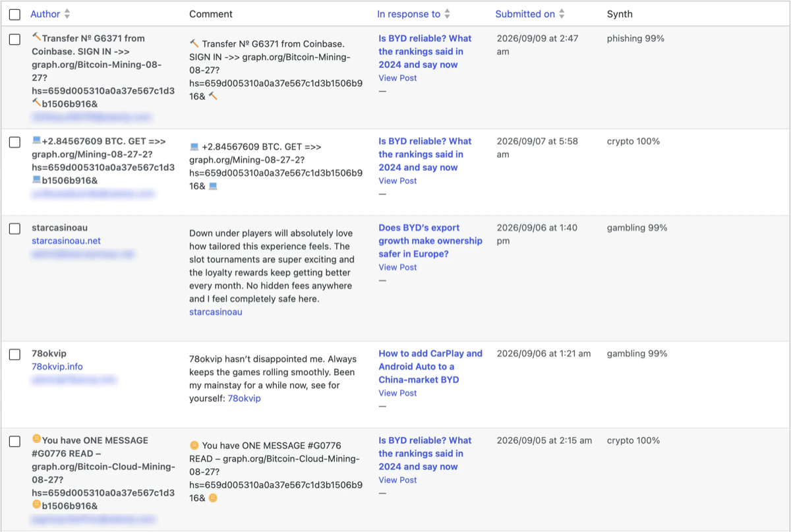The image size is (791, 532).
Task: Click View Post in the 2026/09/07 row
Action: (x=397, y=181)
